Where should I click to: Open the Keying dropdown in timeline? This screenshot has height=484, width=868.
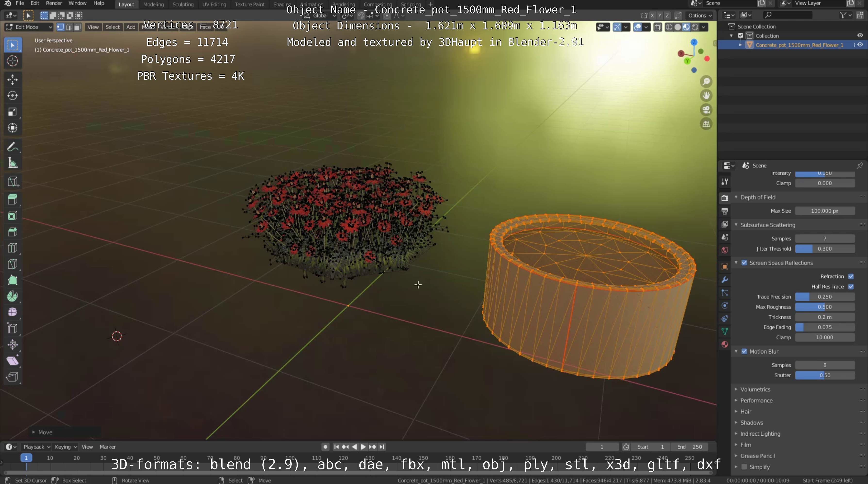(x=66, y=447)
